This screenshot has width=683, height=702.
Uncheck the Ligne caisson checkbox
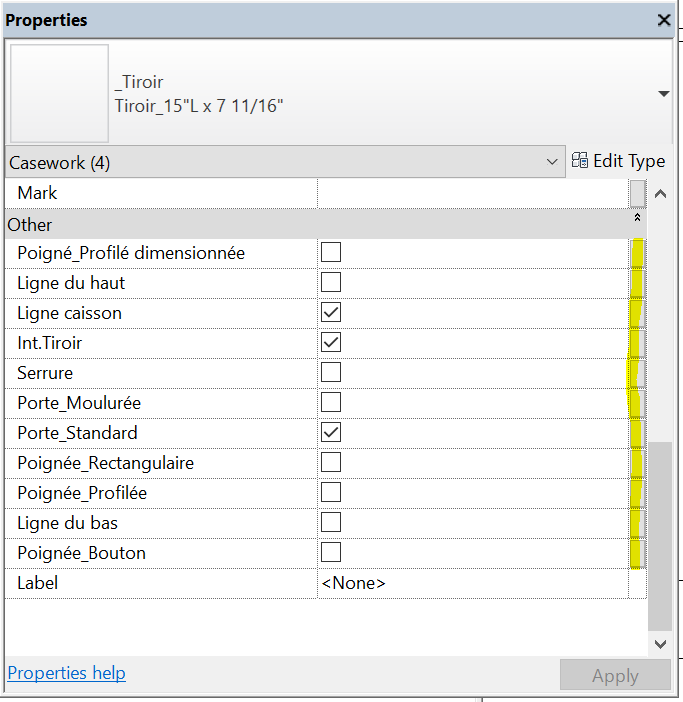(331, 313)
